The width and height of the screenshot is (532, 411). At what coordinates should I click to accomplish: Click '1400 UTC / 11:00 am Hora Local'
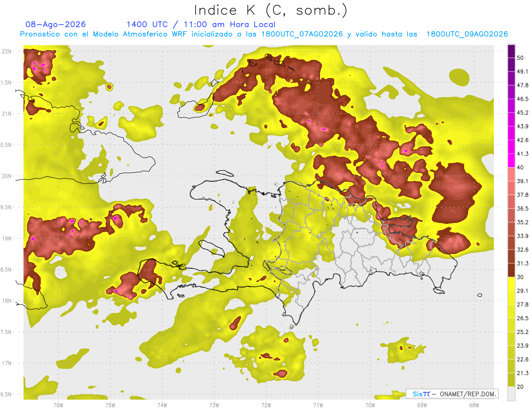click(x=201, y=24)
